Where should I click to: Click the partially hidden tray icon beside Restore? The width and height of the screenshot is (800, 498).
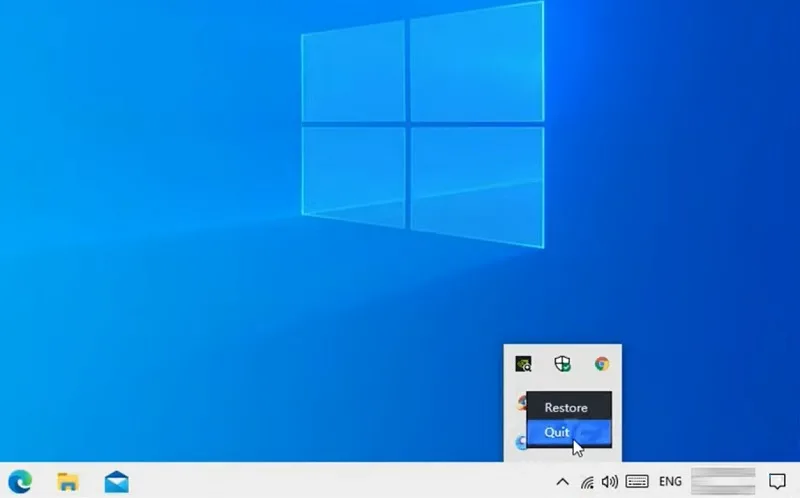coord(521,403)
